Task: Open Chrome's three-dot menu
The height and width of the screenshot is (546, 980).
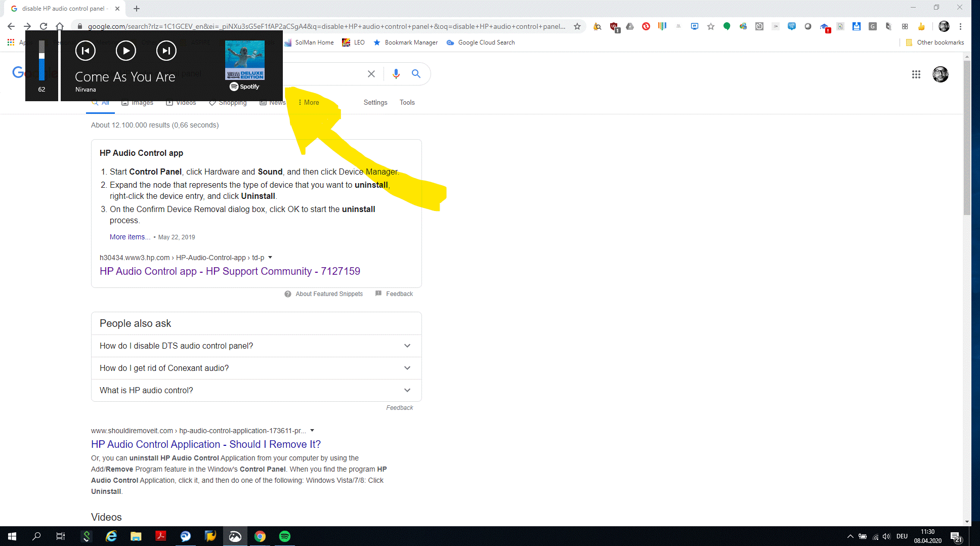Action: (960, 26)
